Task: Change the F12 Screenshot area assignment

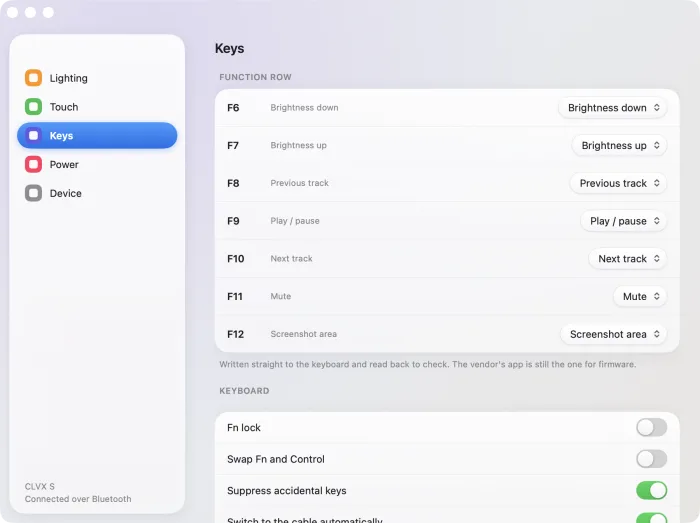Action: (x=613, y=334)
